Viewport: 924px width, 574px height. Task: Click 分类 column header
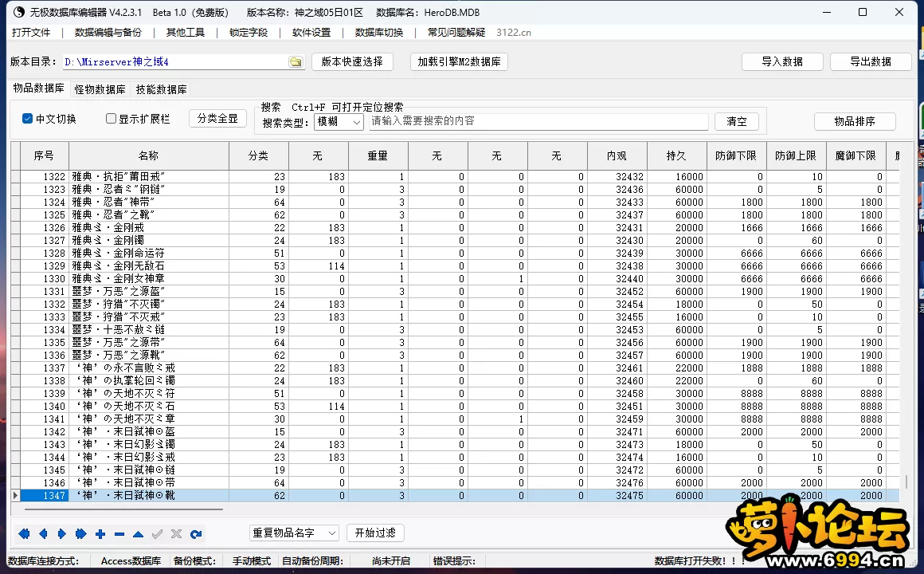(259, 155)
